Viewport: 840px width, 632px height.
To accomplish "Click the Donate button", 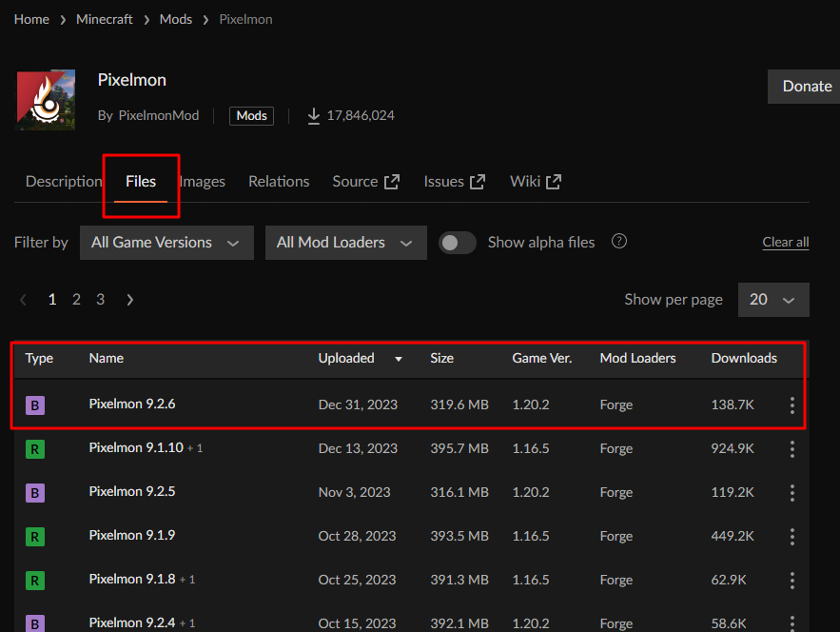I will (x=804, y=87).
